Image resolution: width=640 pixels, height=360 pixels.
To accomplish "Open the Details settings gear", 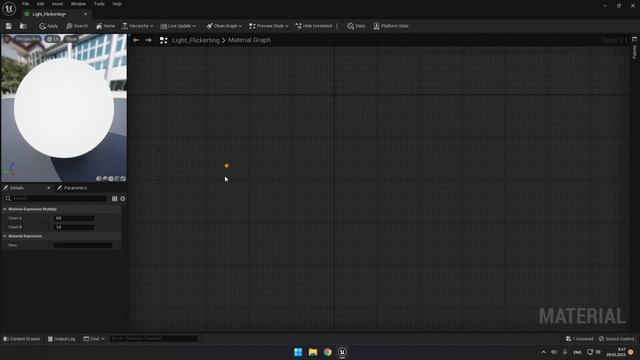I will pyautogui.click(x=122, y=199).
